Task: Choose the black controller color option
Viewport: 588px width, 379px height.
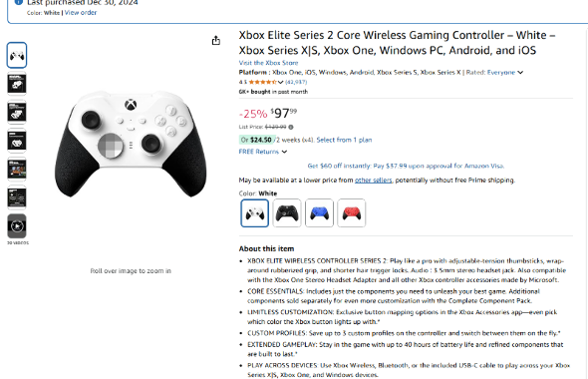Action: point(287,213)
